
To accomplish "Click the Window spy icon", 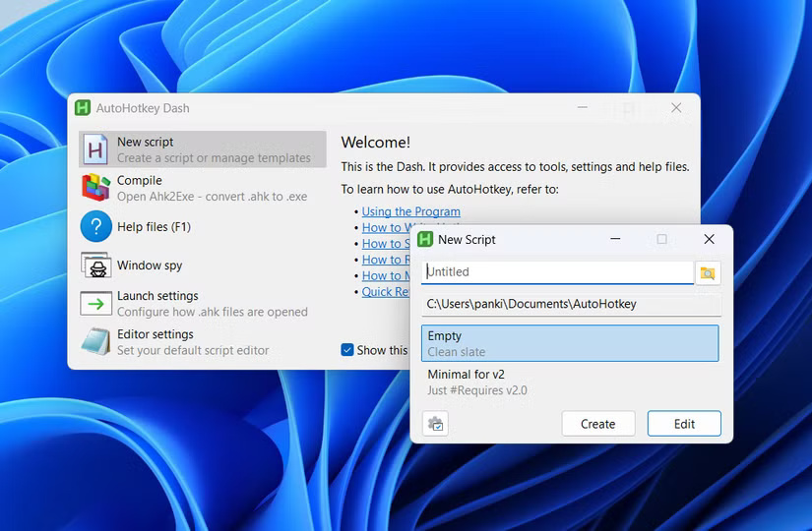I will [x=95, y=265].
